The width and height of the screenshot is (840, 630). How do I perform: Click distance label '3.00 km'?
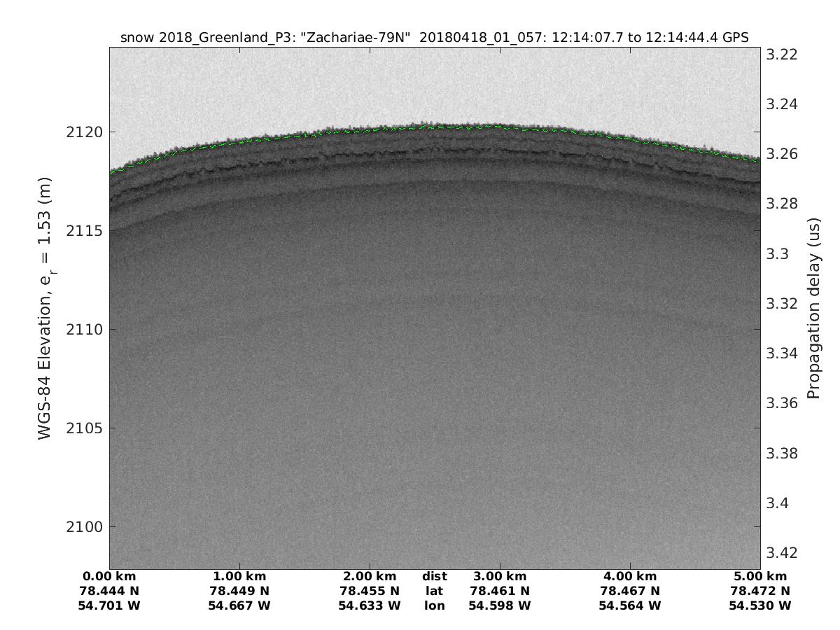click(500, 577)
